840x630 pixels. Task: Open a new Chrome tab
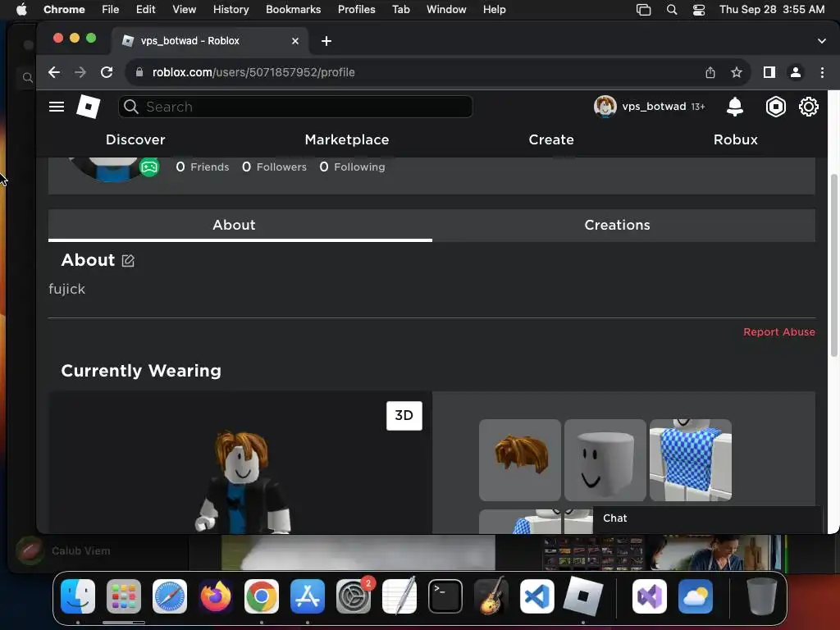pos(326,41)
